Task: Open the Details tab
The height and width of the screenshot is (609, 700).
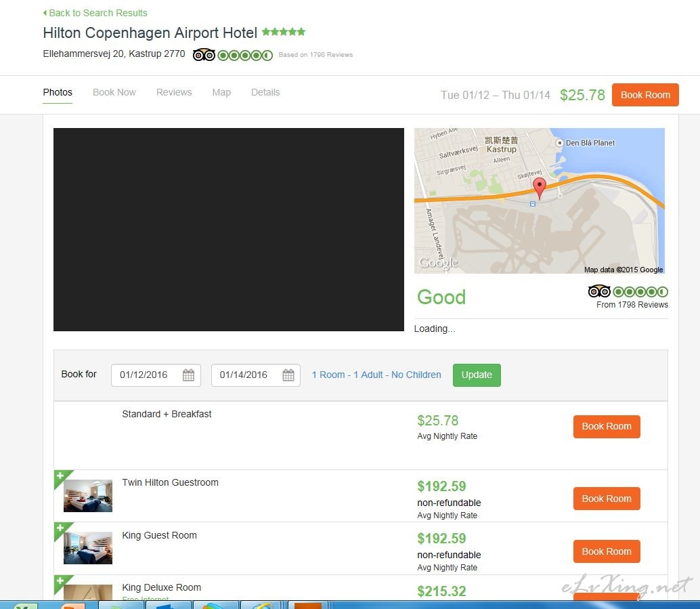Action: [x=265, y=93]
